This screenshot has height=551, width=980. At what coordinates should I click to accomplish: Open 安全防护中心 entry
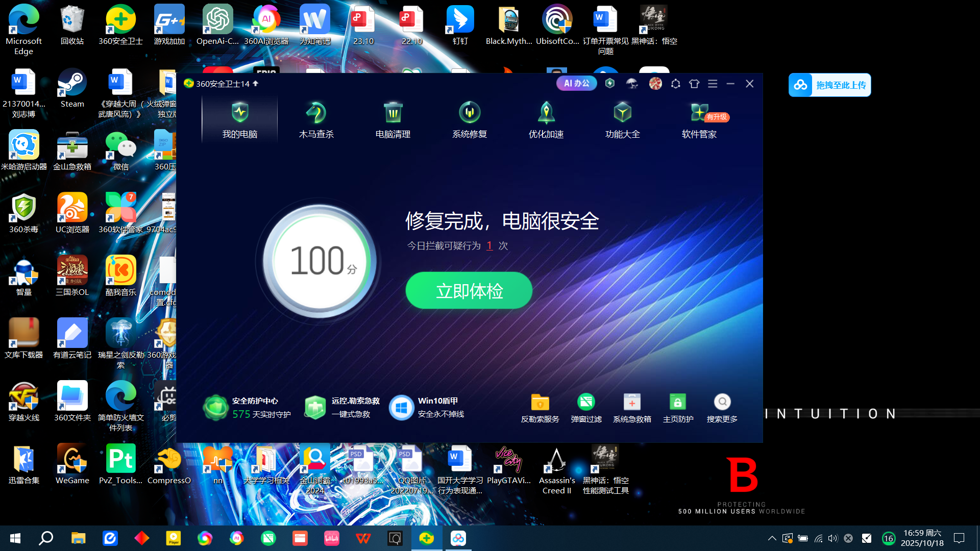pos(247,408)
